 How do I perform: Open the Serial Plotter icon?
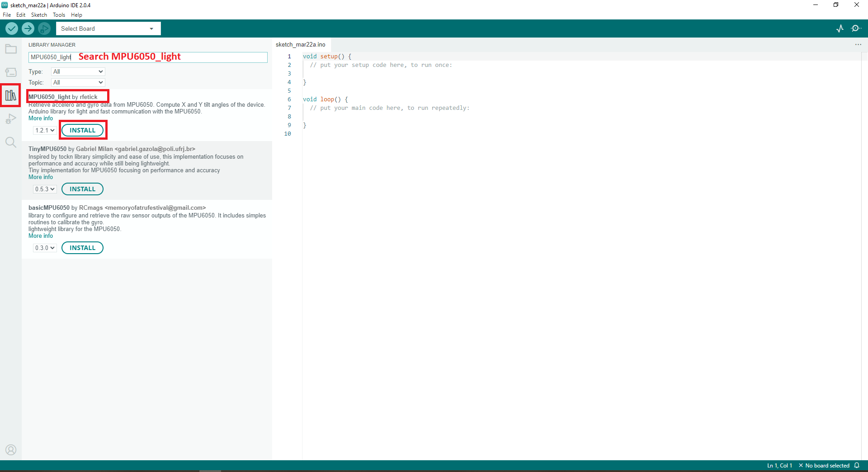click(x=840, y=28)
